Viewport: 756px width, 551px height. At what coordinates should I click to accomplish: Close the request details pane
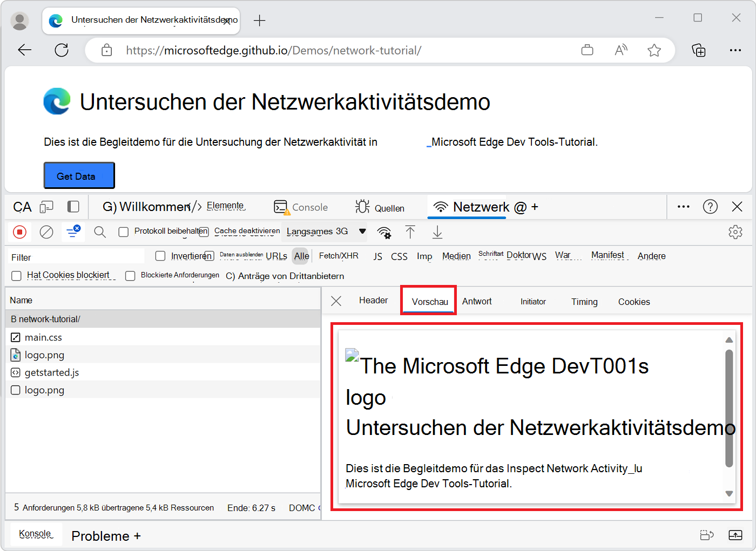tap(336, 301)
